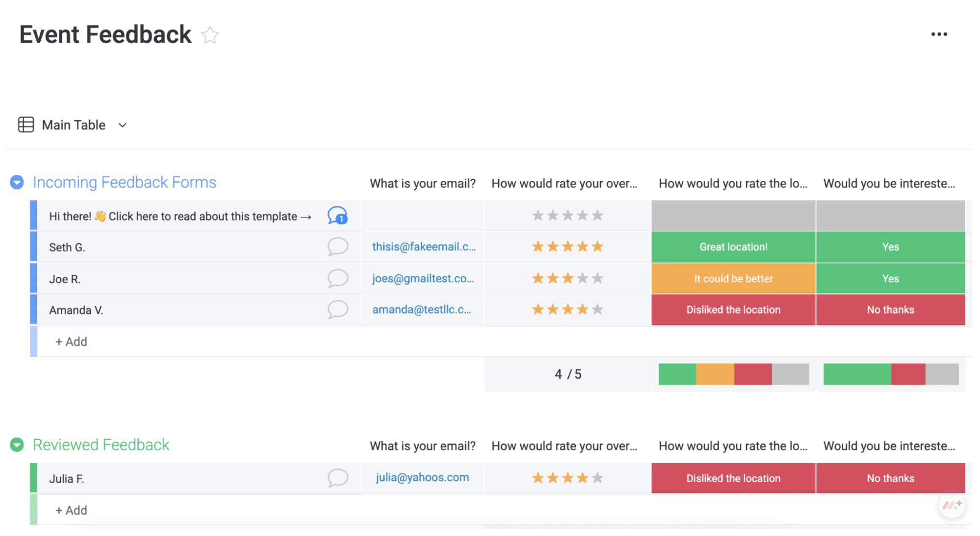Click the 4/5 average rating summary cell
Viewport: 980px width, 536px height.
pyautogui.click(x=567, y=374)
